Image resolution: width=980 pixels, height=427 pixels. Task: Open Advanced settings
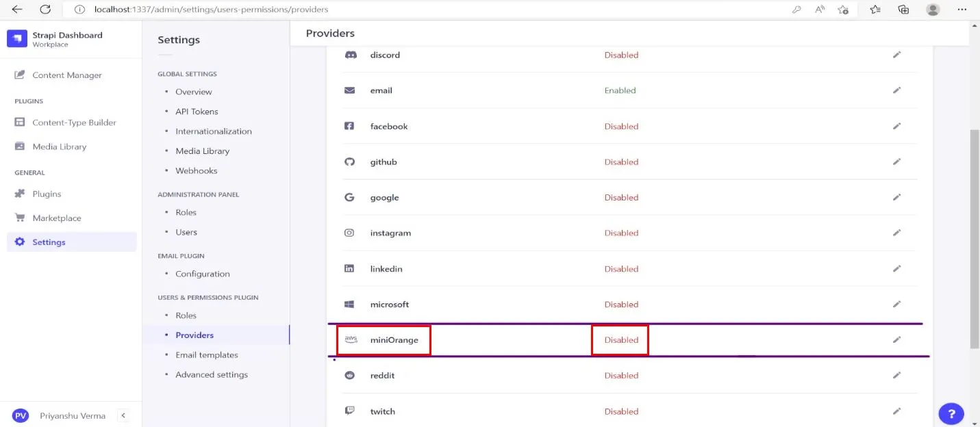[x=212, y=375]
